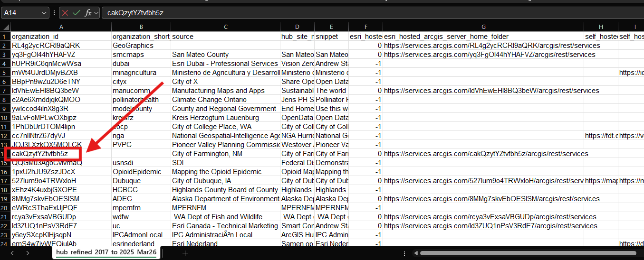Image resolution: width=644 pixels, height=260 pixels.
Task: Open the dropdown arrow beside fx
Action: point(96,13)
